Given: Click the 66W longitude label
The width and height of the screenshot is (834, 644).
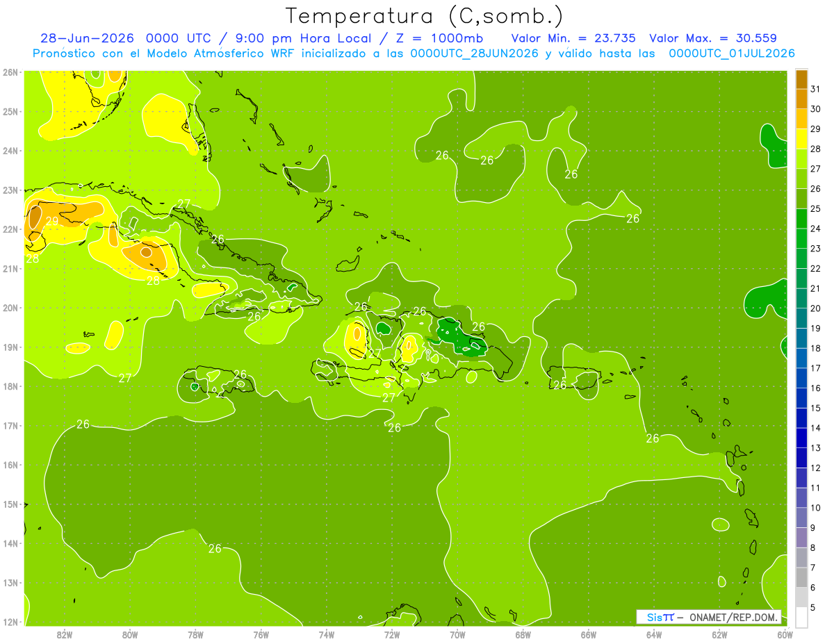Looking at the screenshot, I should tap(589, 634).
